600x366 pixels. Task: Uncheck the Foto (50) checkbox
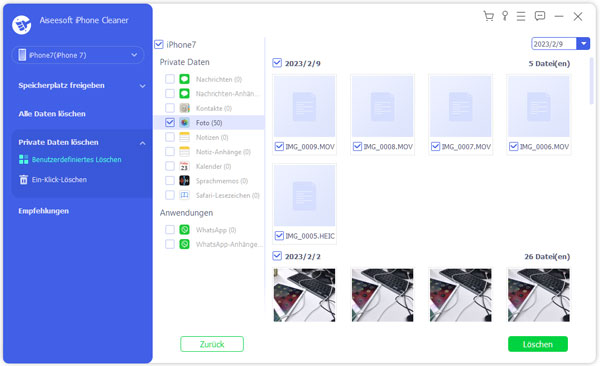pos(170,123)
